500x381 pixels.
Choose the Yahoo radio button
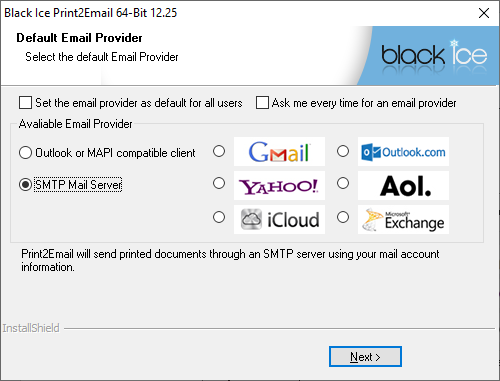219,183
